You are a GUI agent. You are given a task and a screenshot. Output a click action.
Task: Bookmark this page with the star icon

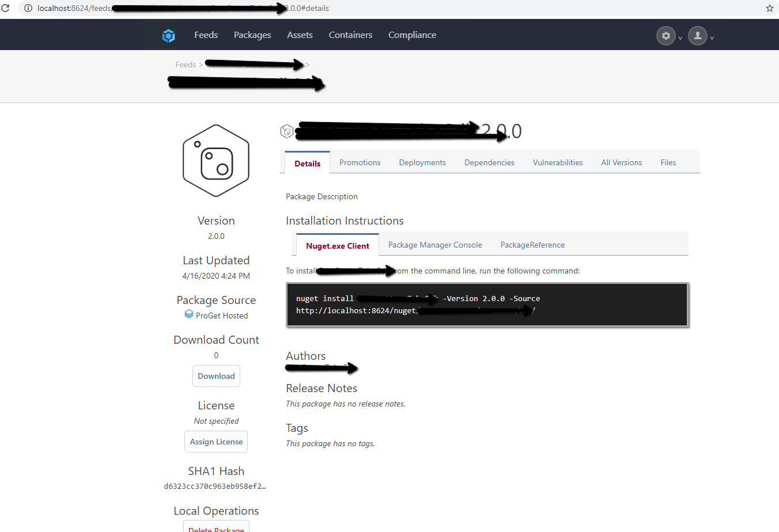pos(770,8)
